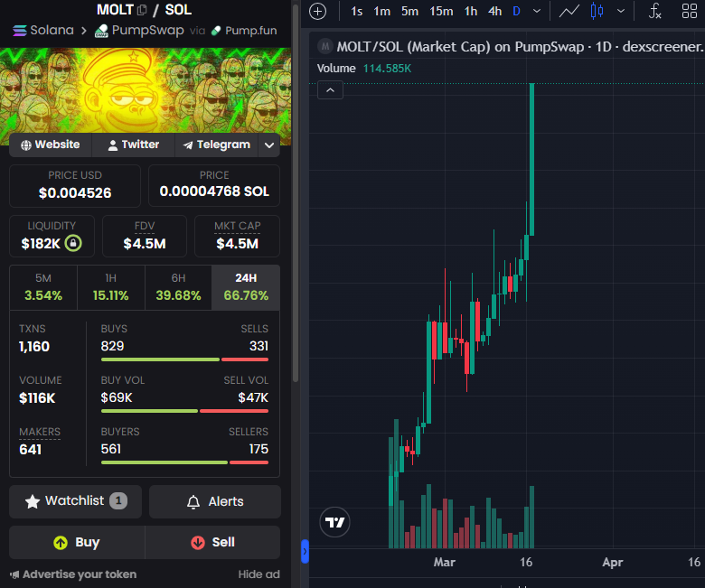
Task: Click the Hide ad link
Action: (259, 574)
